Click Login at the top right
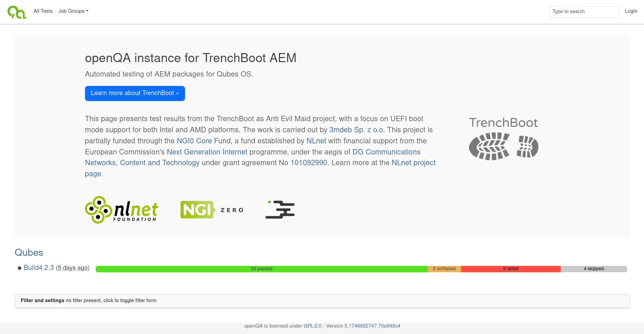Viewport: 644px width, 334px height. click(631, 11)
